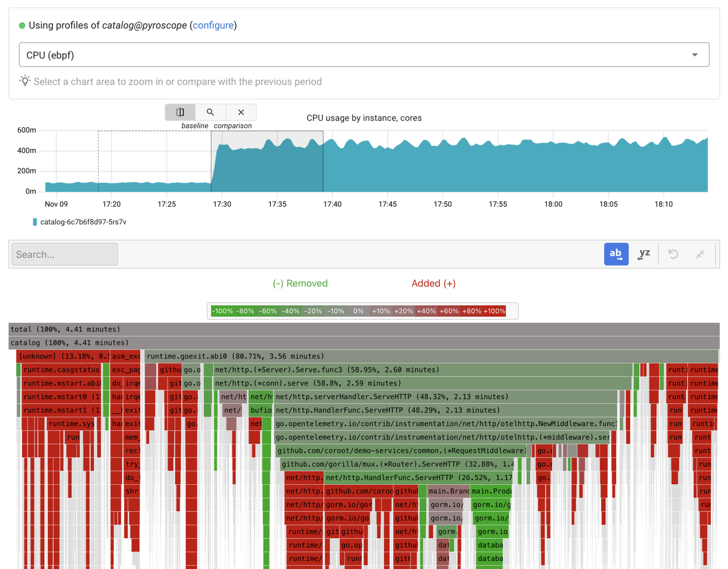Screen dimensions: 728x569
Task: Click the green connection status dot
Action: 22,25
